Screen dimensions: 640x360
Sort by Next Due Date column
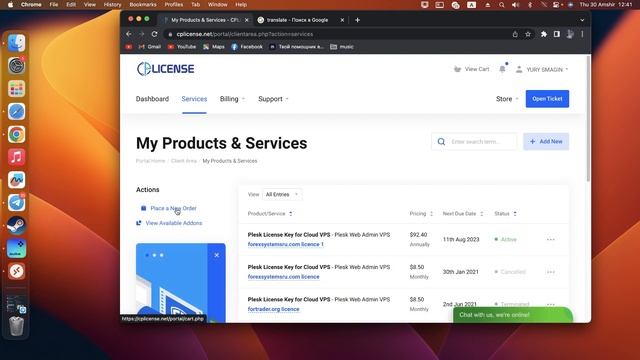click(463, 214)
